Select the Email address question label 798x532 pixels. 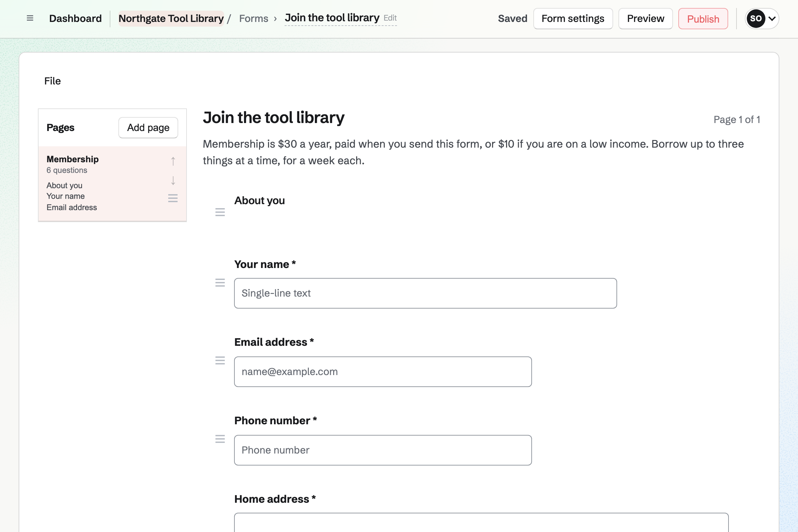coord(274,342)
